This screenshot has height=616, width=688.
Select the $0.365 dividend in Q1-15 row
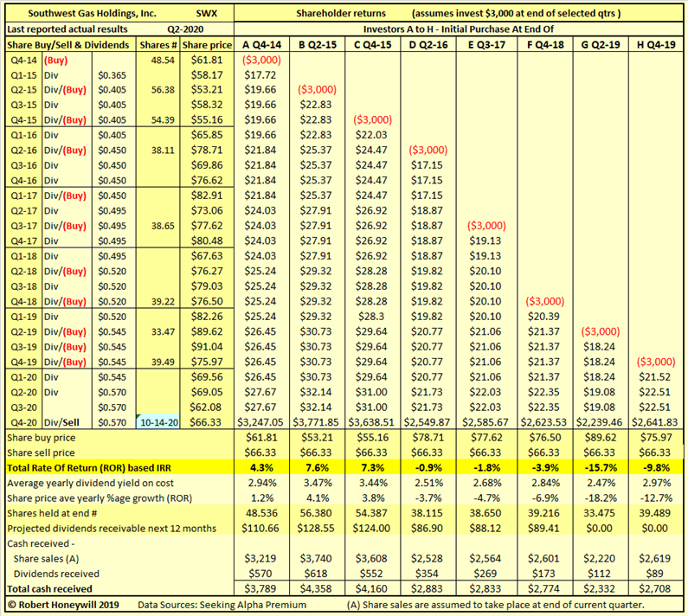(112, 75)
